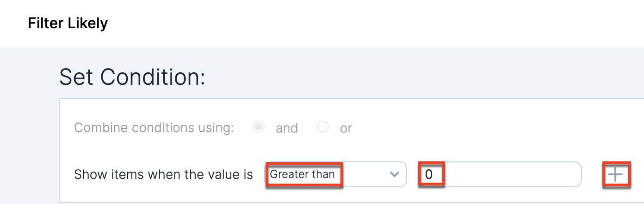
Task: Add another filter condition row
Action: coord(615,174)
